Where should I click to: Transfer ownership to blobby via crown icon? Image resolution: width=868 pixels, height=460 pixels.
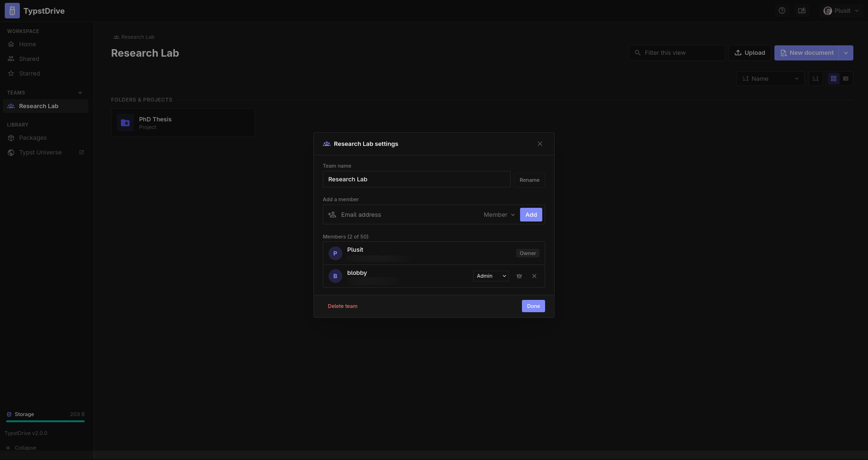click(519, 276)
